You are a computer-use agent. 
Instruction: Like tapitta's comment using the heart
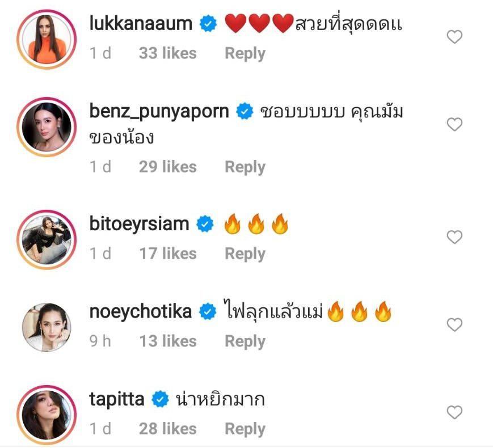pos(454,412)
